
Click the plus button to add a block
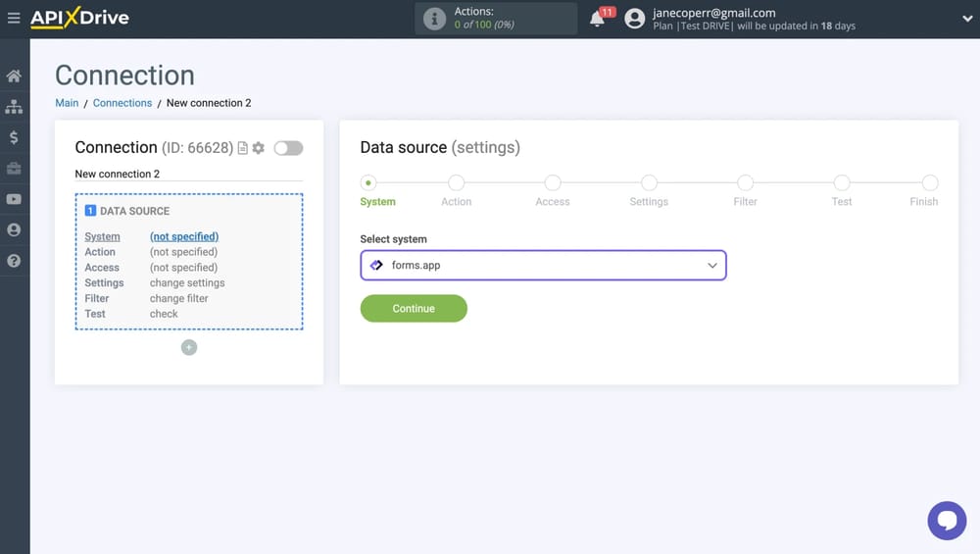tap(189, 347)
